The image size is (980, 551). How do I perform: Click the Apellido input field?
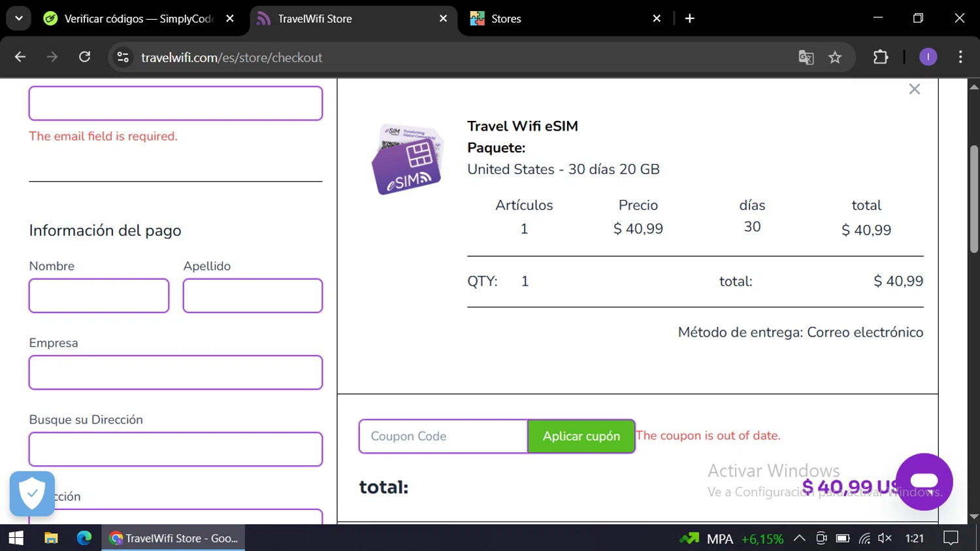253,295
